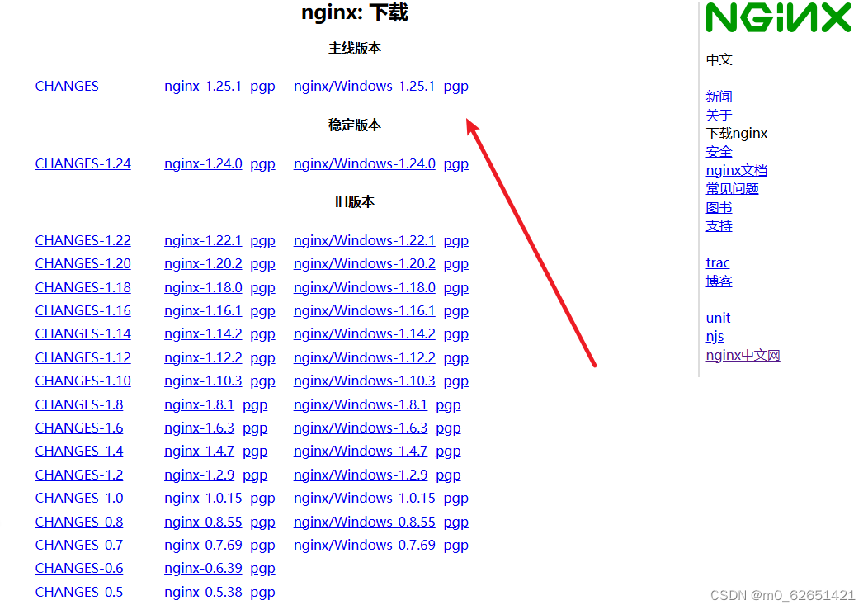
Task: Open nginx文档 documentation
Action: 737,171
